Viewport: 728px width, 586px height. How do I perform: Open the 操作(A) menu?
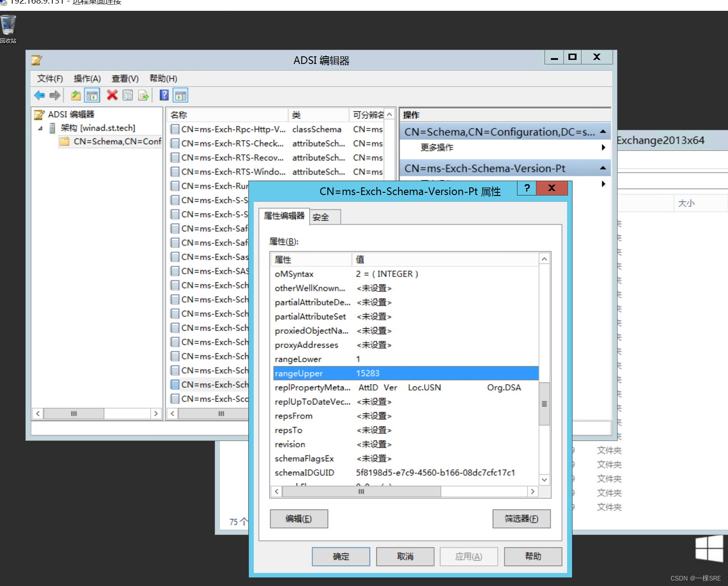[x=87, y=78]
